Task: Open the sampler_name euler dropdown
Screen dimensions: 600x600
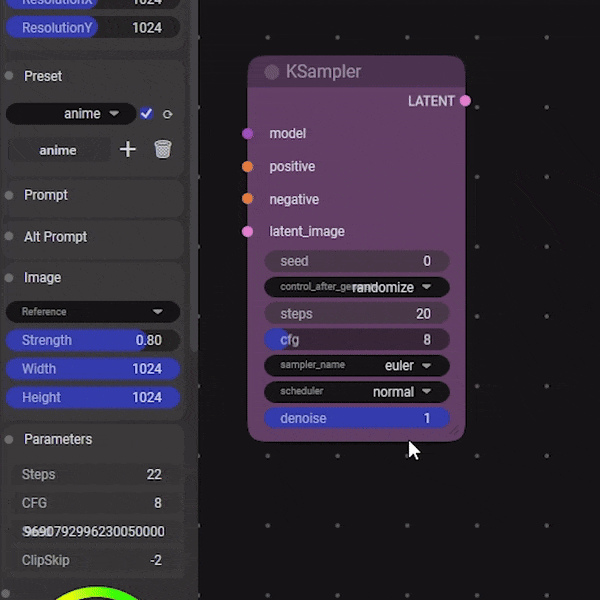Action: click(x=357, y=366)
